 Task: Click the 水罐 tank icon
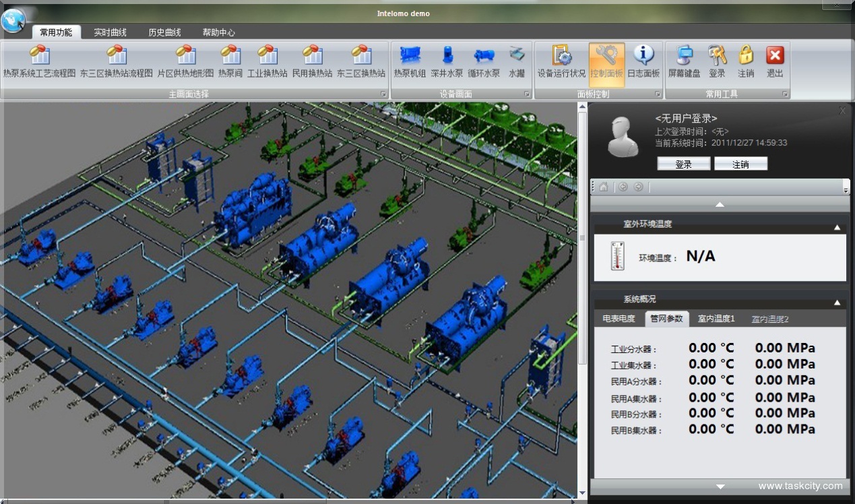tap(517, 62)
